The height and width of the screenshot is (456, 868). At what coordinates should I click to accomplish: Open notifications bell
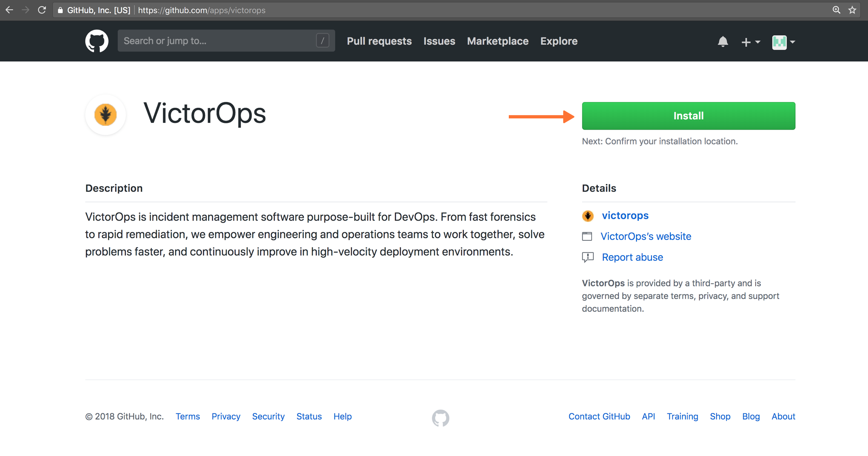click(x=723, y=42)
